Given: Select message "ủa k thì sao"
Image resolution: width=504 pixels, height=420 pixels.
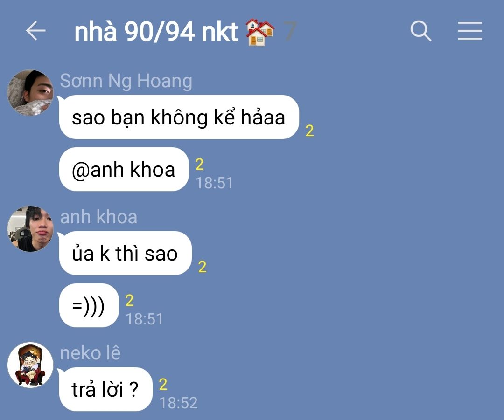Looking at the screenshot, I should (126, 253).
